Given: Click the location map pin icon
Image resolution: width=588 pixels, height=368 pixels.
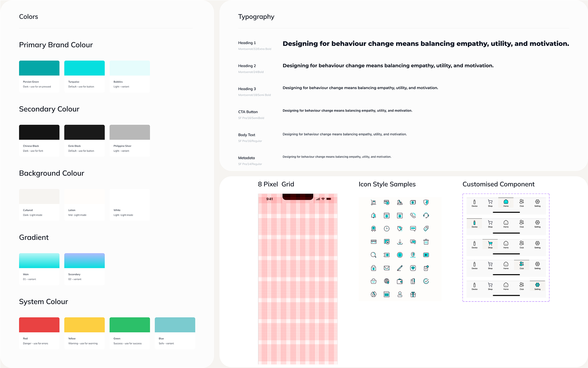Looking at the screenshot, I should click(413, 255).
